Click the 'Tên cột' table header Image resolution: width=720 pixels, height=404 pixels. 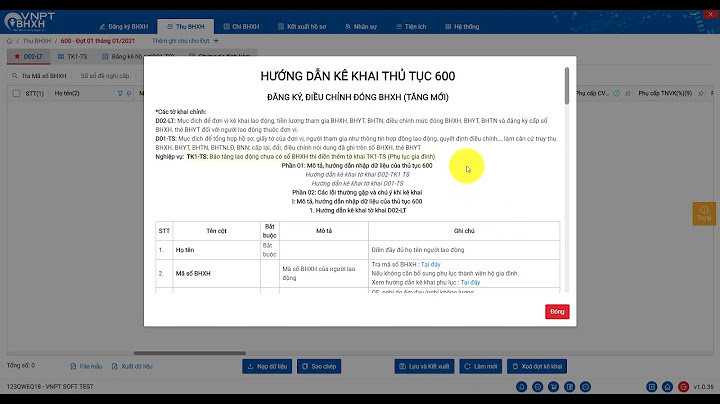[x=216, y=231]
